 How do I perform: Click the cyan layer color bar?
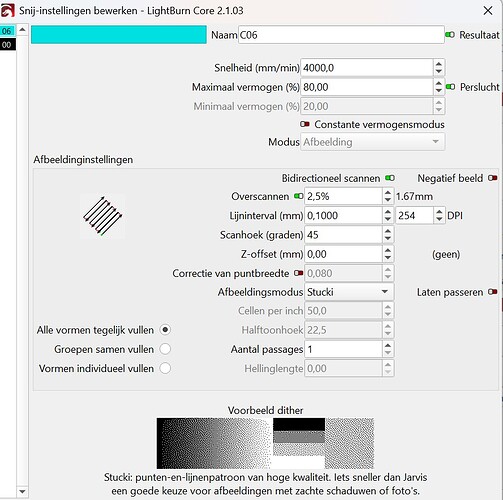pyautogui.click(x=119, y=35)
